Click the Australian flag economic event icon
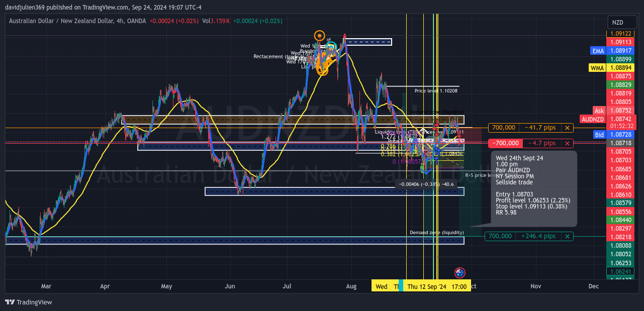Image resolution: width=644 pixels, height=311 pixels. click(459, 272)
